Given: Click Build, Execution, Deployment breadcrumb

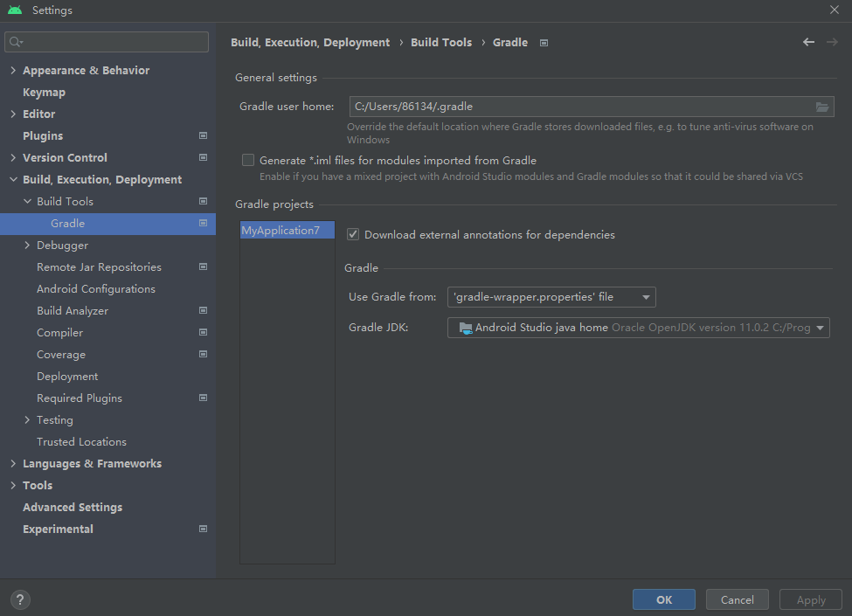Looking at the screenshot, I should pos(310,42).
